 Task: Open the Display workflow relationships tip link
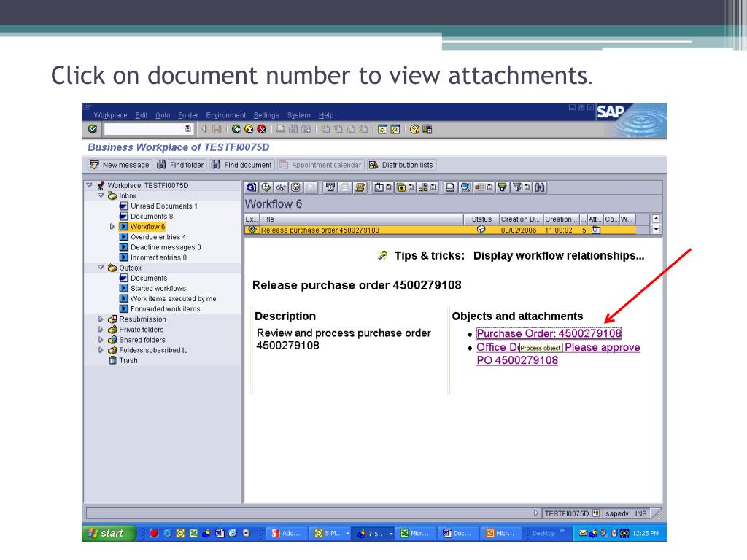click(559, 256)
